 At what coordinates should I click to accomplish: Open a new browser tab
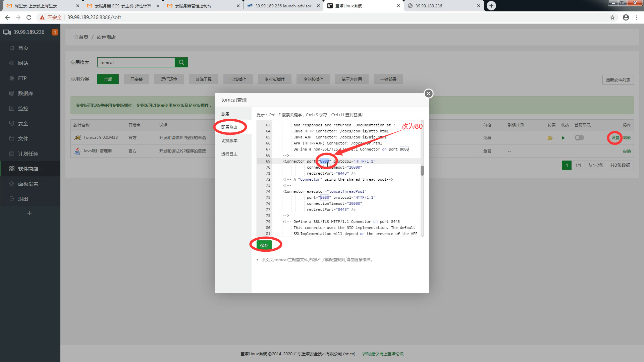click(491, 6)
